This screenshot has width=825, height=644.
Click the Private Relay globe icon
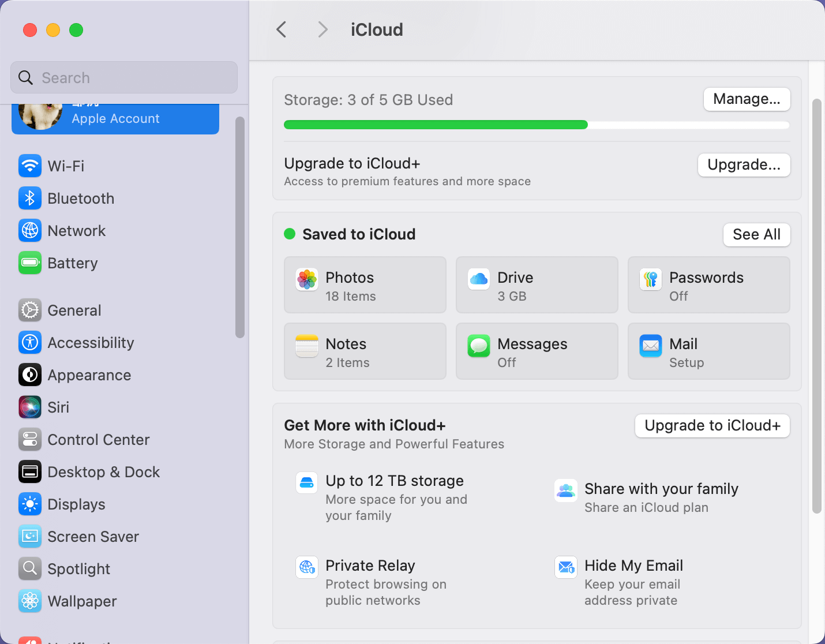pyautogui.click(x=307, y=567)
